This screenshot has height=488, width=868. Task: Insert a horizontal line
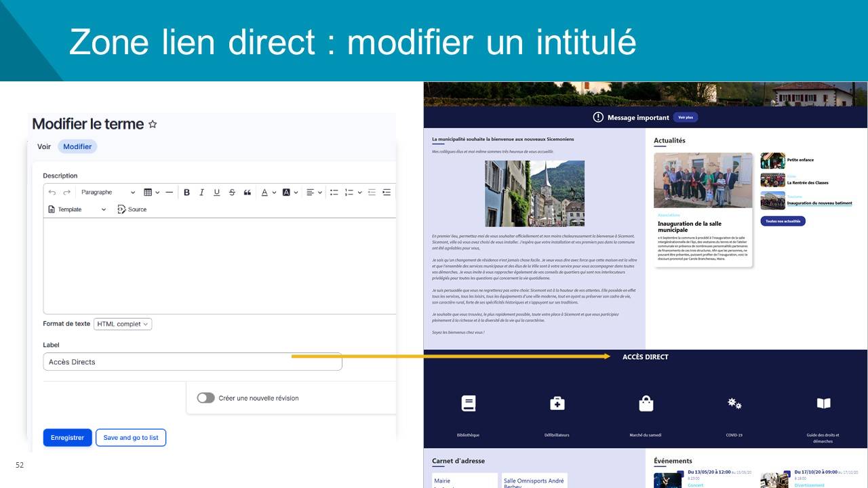pos(169,192)
